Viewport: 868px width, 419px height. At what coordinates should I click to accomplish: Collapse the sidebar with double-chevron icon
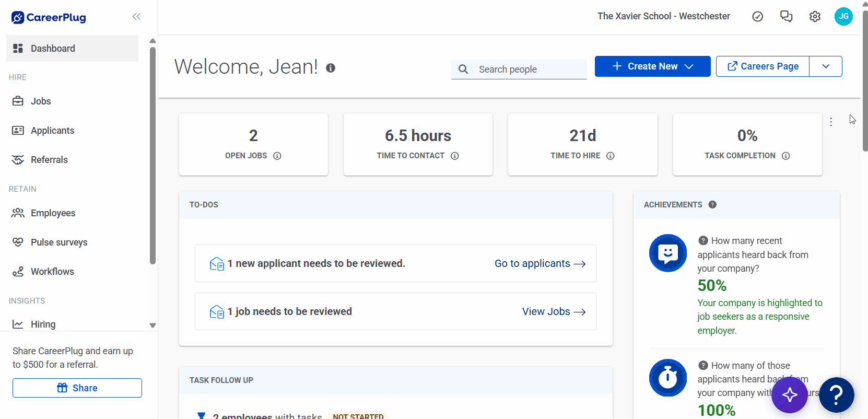coord(136,17)
